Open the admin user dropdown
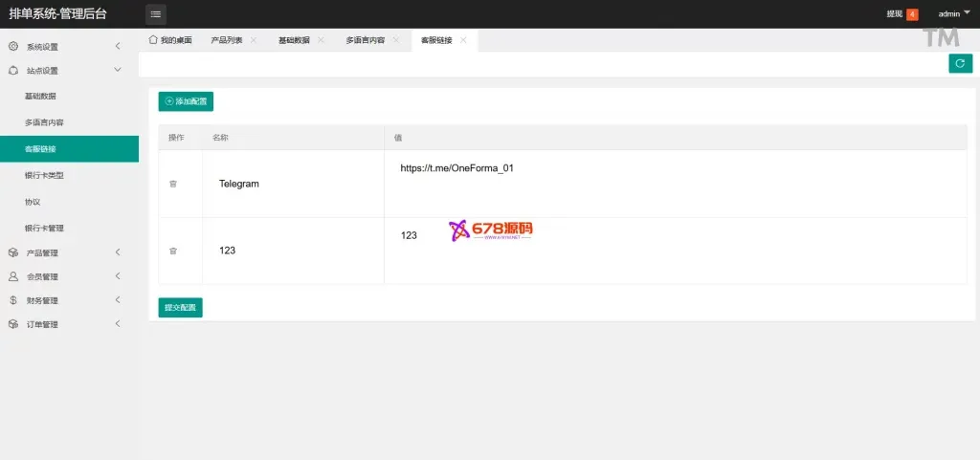Image resolution: width=980 pixels, height=460 pixels. (953, 14)
